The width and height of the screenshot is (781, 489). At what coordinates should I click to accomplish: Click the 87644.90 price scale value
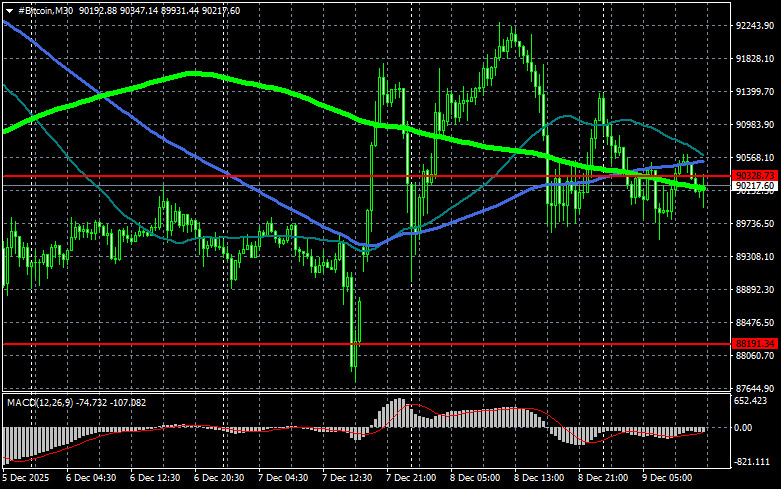755,388
